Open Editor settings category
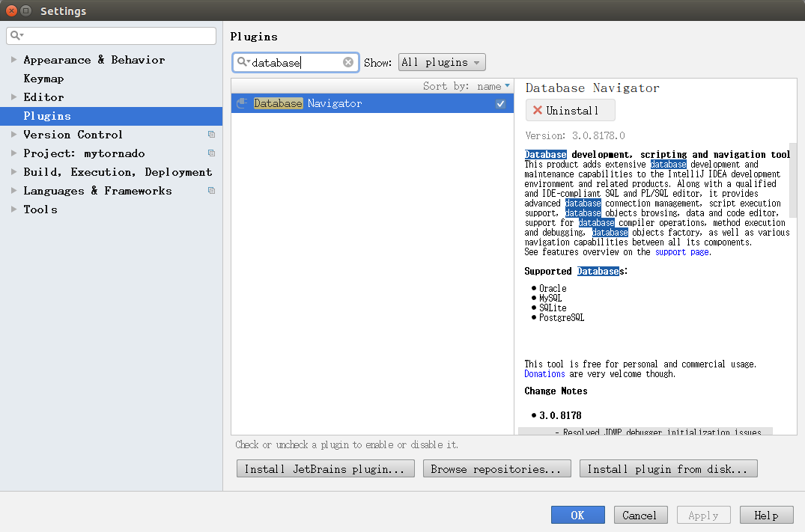The height and width of the screenshot is (532, 805). (x=43, y=97)
